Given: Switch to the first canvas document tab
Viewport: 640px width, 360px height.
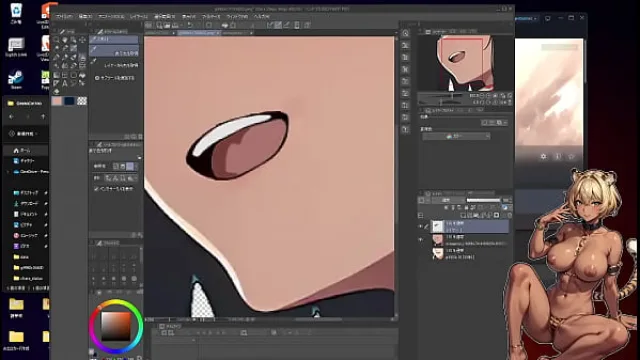Looking at the screenshot, I should coord(160,33).
